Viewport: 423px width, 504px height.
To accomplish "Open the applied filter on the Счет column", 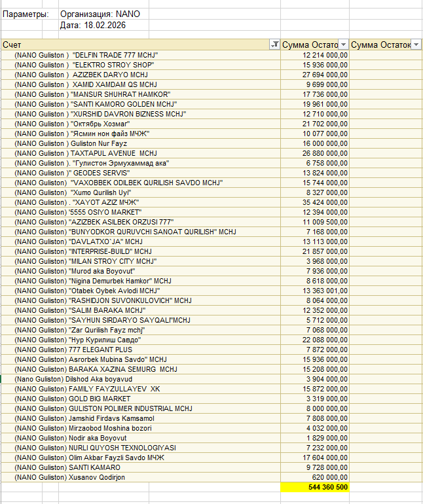I will (x=274, y=45).
